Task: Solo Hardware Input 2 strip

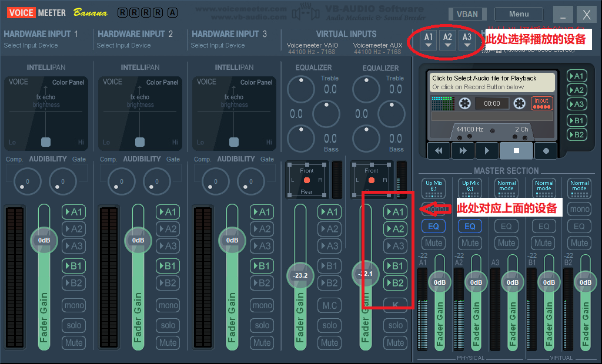Action: 168,325
